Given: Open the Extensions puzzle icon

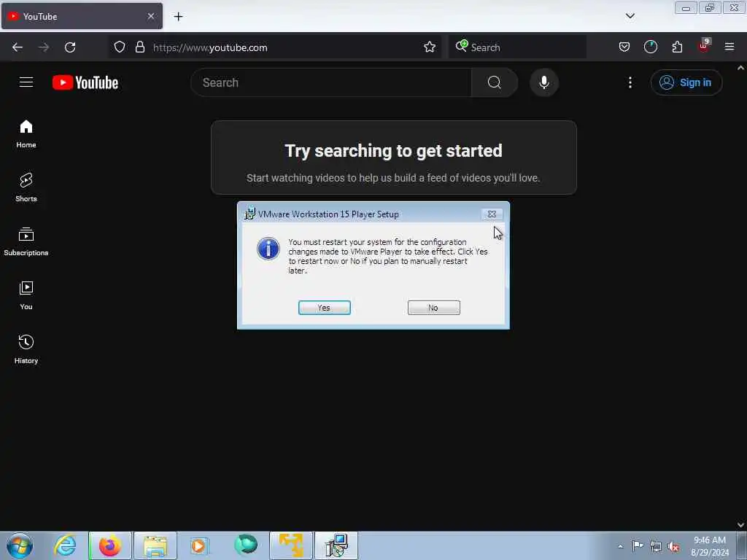Looking at the screenshot, I should click(x=677, y=47).
